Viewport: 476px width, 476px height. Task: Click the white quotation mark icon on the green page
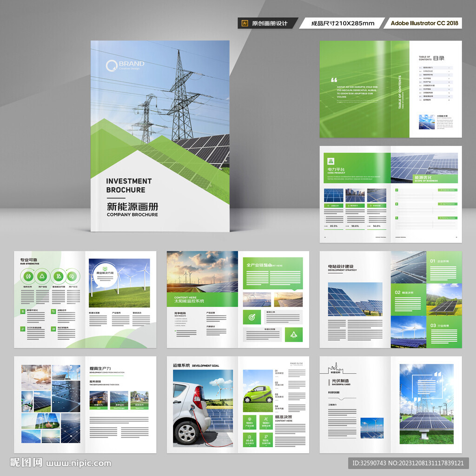tap(334, 80)
